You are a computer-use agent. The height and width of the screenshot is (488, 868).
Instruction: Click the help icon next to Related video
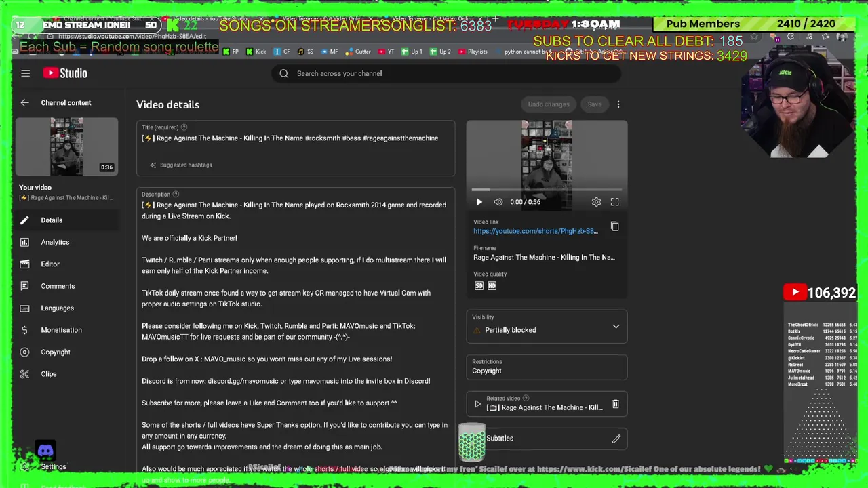click(x=526, y=399)
